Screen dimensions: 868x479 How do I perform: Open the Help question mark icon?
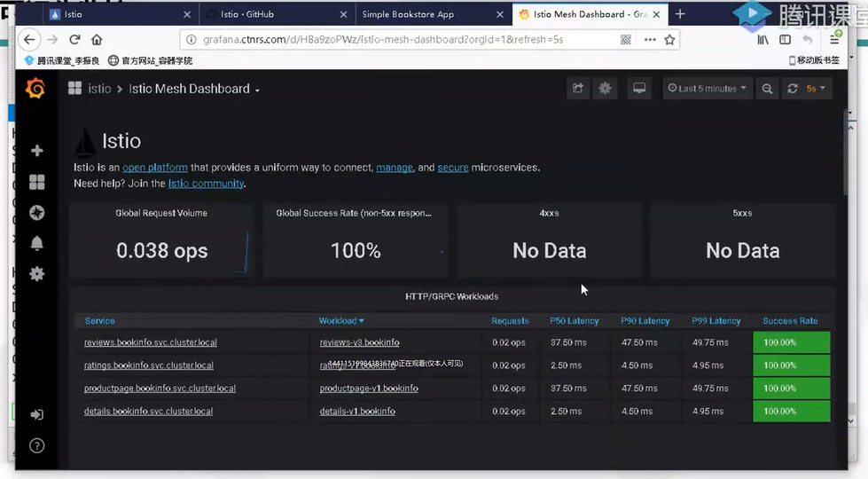pos(37,446)
